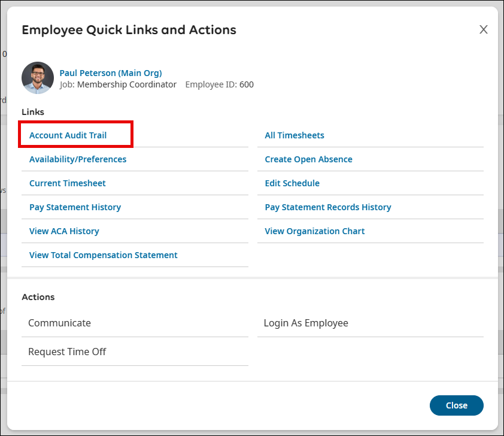Click the Membership Coordinator job title
The height and width of the screenshot is (436, 504).
[x=127, y=84]
